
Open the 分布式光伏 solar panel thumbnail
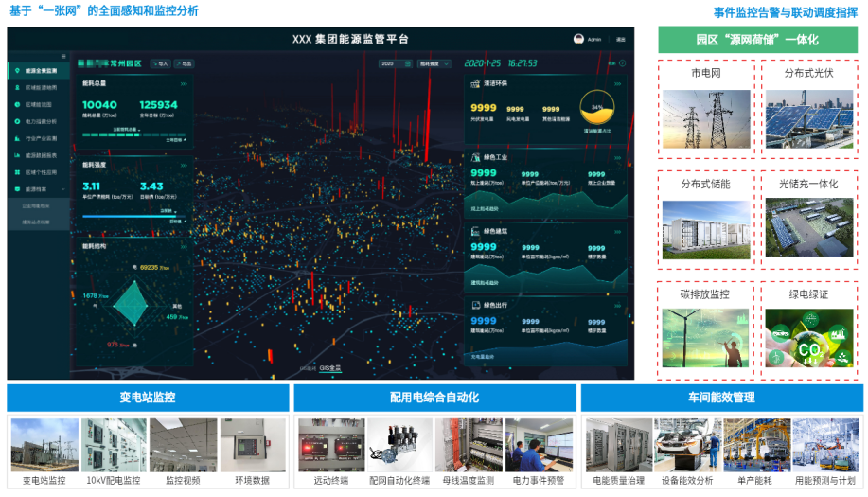[809, 119]
